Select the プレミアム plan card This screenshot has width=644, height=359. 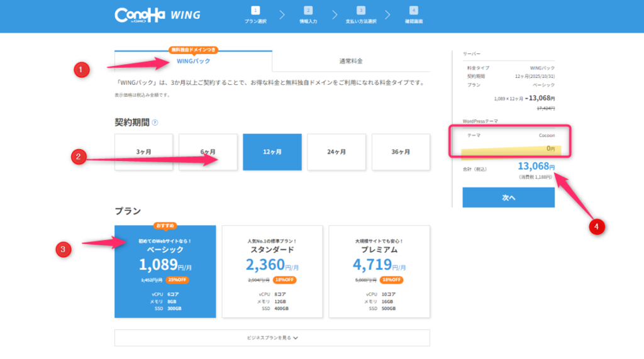tap(379, 272)
